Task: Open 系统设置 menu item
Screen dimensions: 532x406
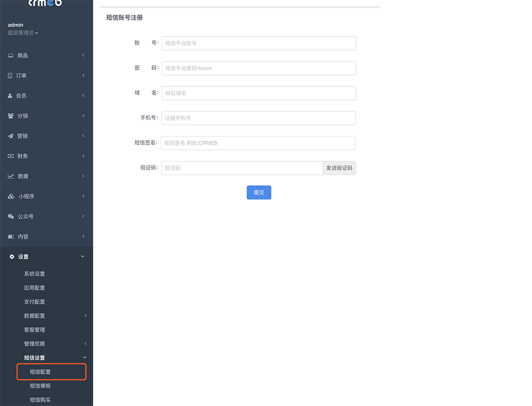Action: 34,274
